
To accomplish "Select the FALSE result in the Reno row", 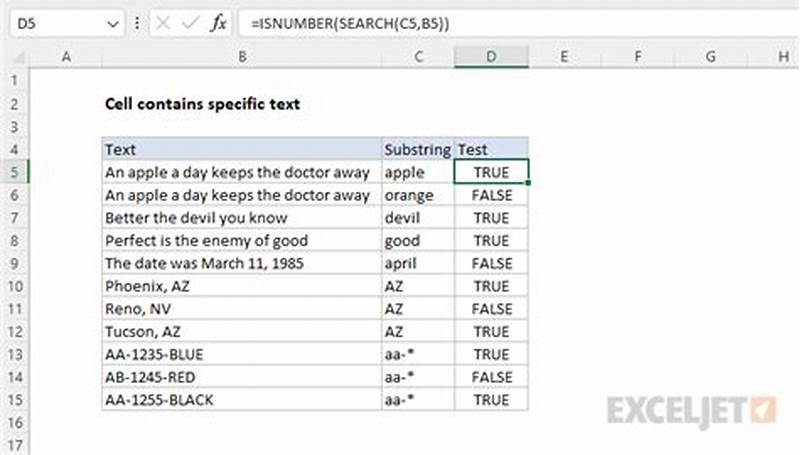I will (x=491, y=309).
